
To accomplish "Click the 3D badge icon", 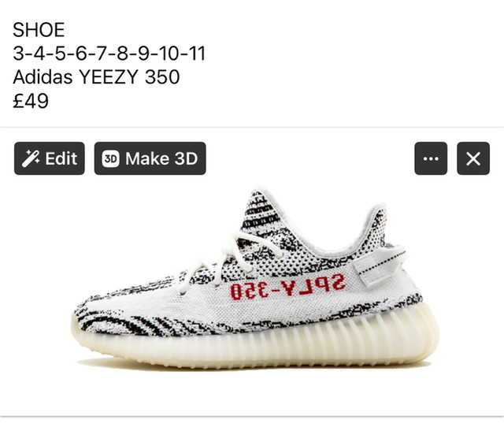I will (110, 158).
